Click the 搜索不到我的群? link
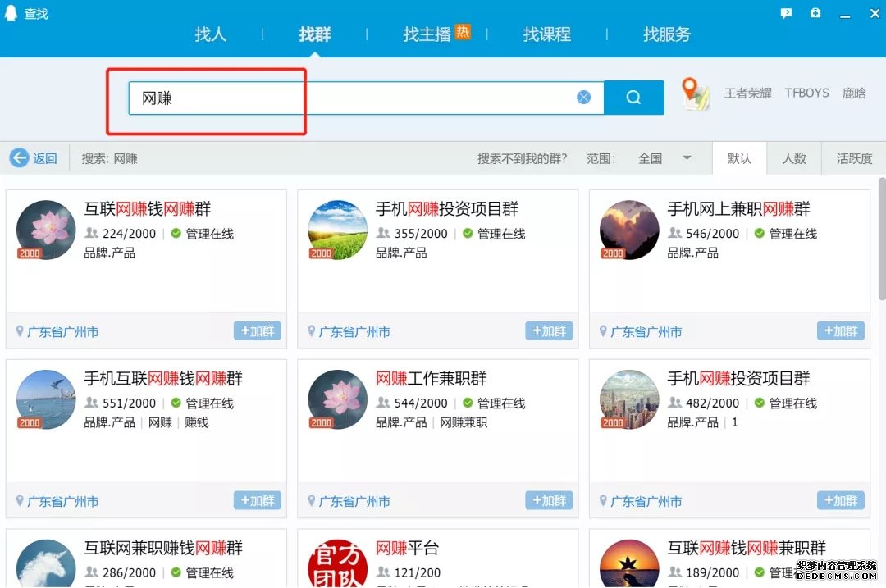 point(522,158)
